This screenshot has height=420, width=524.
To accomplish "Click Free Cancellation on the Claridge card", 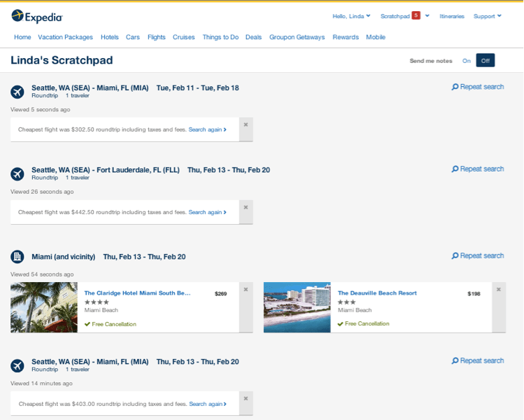I will (111, 324).
